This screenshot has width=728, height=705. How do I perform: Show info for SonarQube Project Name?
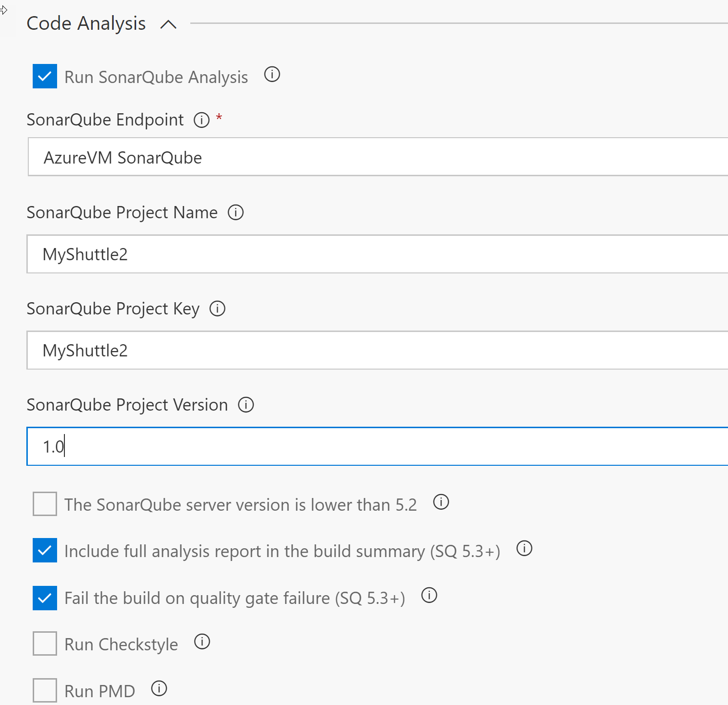click(x=236, y=212)
